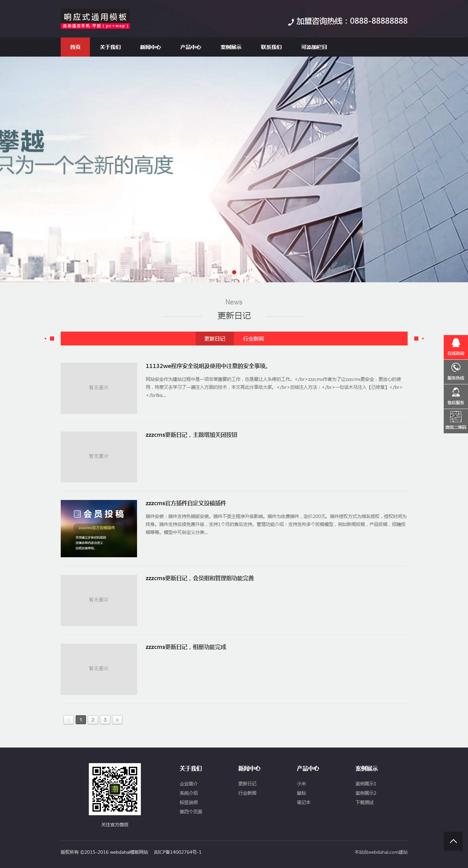Open footer link 下载测试

pos(365,802)
